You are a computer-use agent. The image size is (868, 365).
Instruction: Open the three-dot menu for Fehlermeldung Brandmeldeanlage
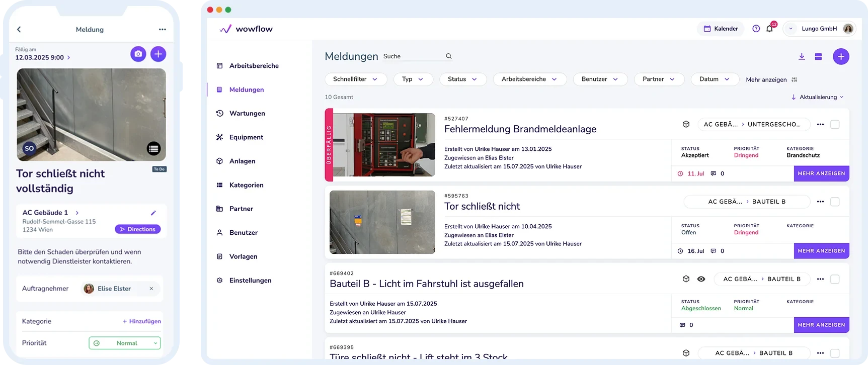(820, 124)
